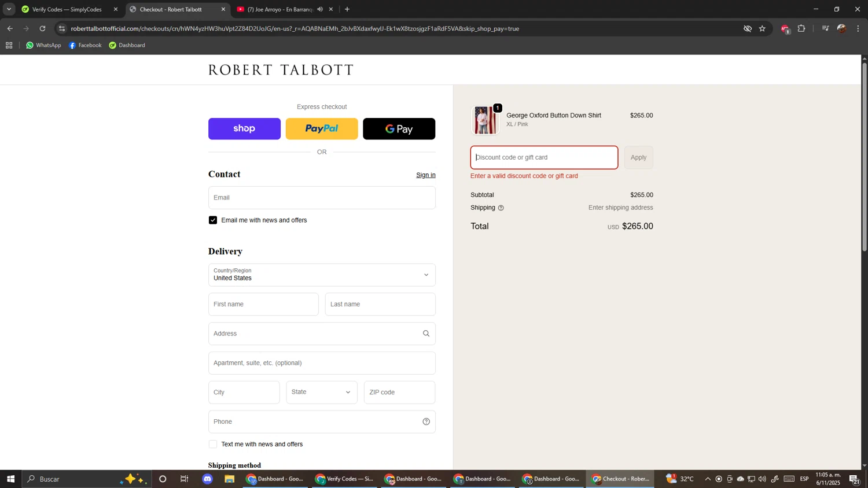
Task: Open the ESP language indicator
Action: click(x=804, y=479)
